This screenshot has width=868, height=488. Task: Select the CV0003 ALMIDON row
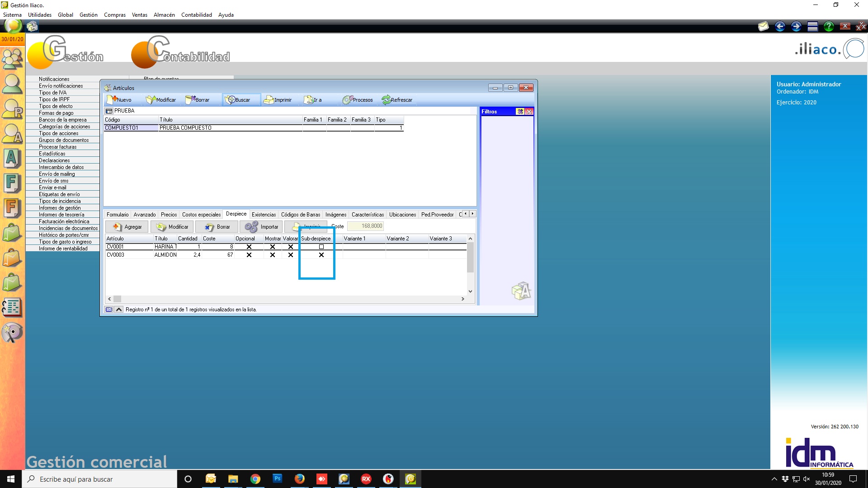click(286, 255)
